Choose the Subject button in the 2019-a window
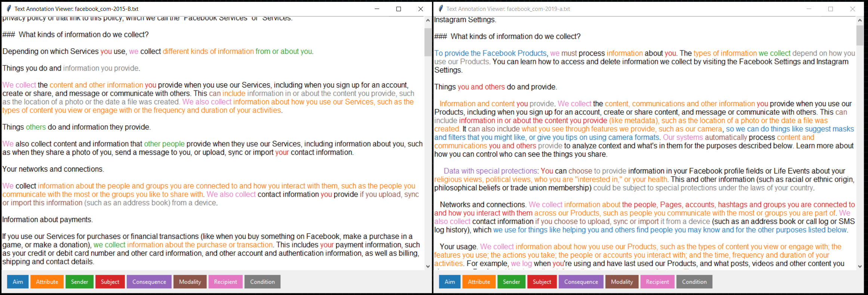Screen dimensions: 868x295 point(542,282)
